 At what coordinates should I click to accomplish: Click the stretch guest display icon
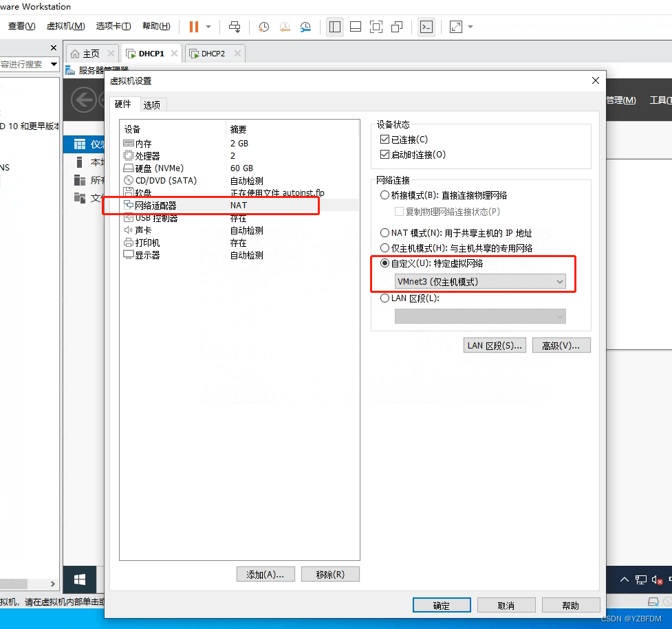(x=456, y=27)
